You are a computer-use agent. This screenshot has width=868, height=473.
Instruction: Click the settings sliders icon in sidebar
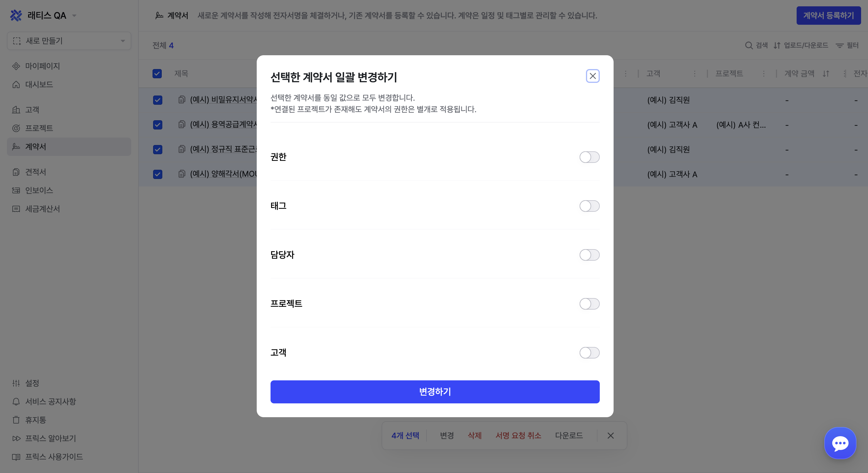click(x=16, y=383)
